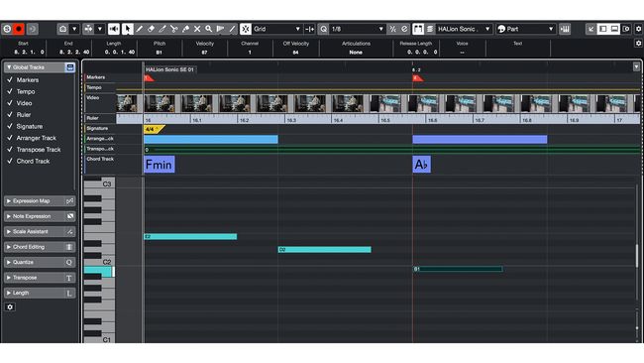Click the 4/4 time signature marker
This screenshot has width=644, height=363.
[x=154, y=129]
